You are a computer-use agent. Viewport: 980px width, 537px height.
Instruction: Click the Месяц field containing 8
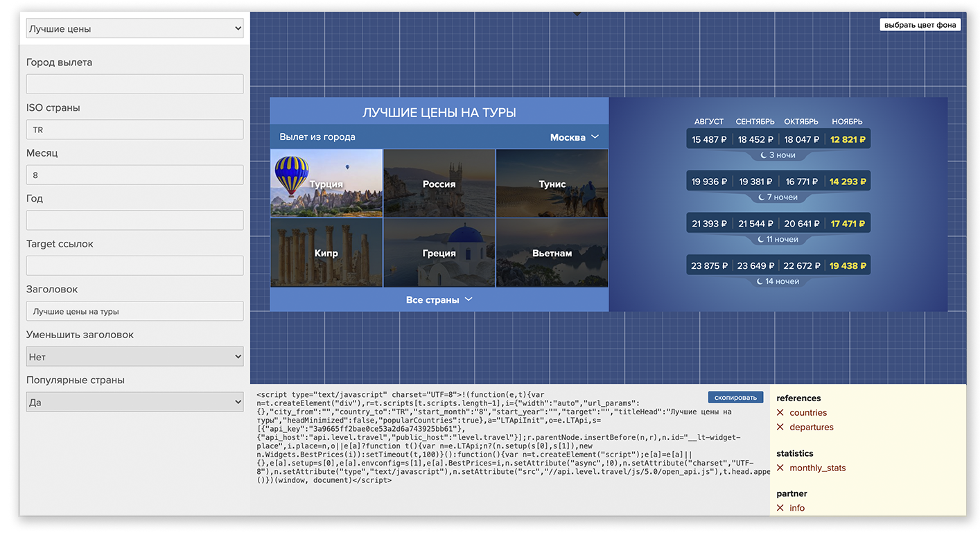pyautogui.click(x=134, y=175)
